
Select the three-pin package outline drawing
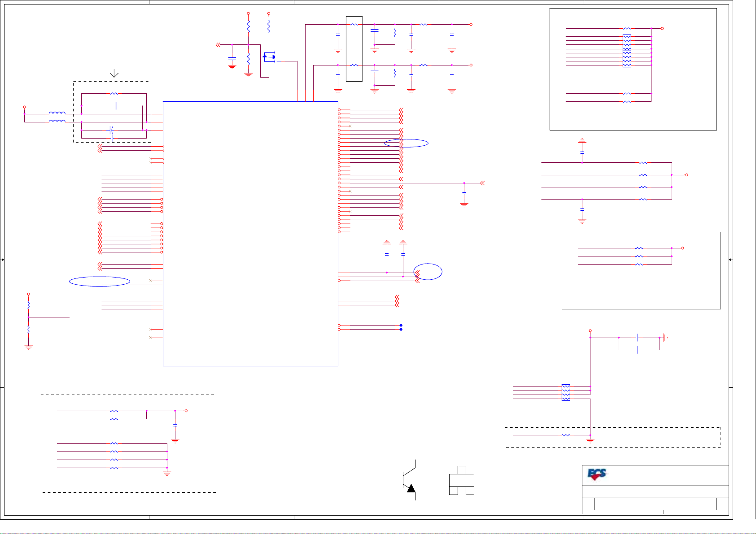coord(462,481)
